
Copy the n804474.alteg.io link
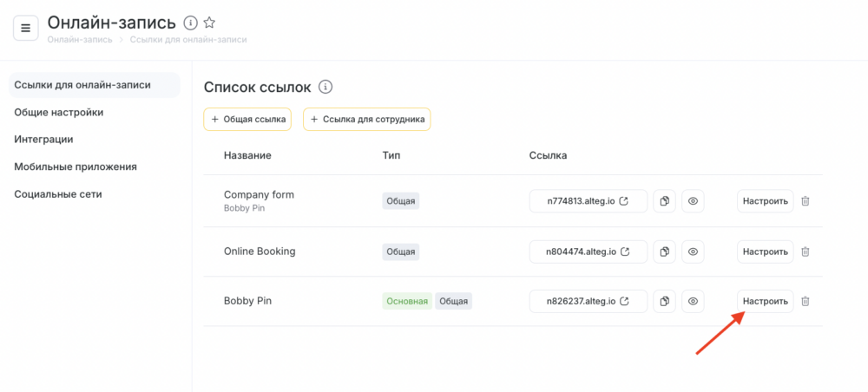click(665, 252)
